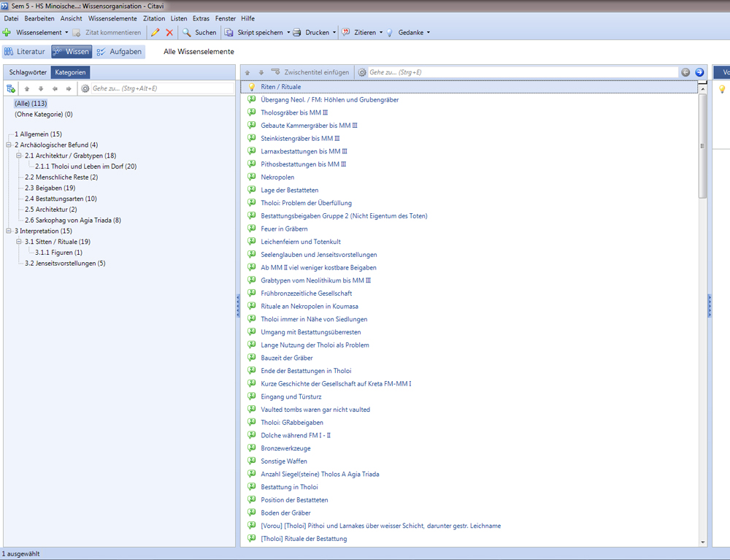The width and height of the screenshot is (730, 560).
Task: Select 3.2 Jenseitsvorstellungen (5) category
Action: point(65,264)
